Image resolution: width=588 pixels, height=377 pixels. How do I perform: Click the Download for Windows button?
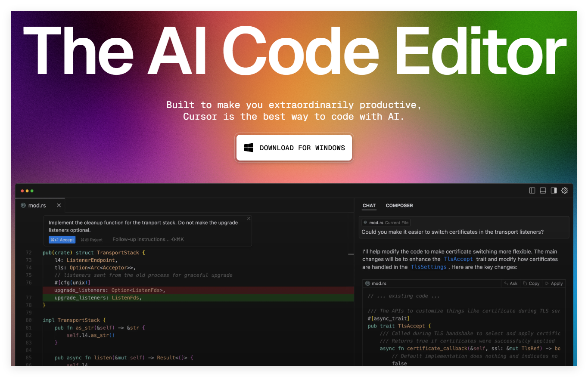(294, 148)
